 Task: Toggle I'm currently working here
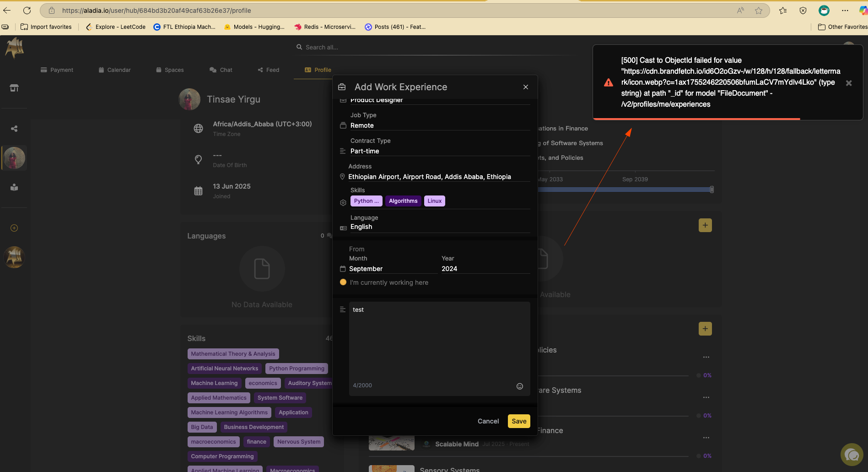(343, 282)
